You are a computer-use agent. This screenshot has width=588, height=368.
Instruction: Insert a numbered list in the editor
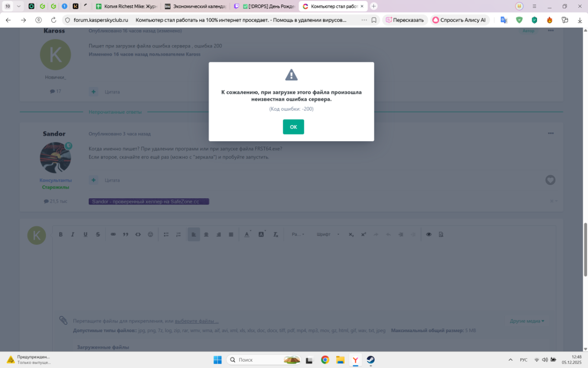(178, 235)
